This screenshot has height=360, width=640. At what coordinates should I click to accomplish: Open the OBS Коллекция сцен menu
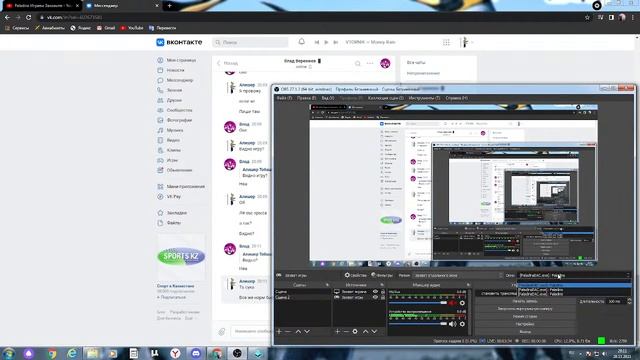click(386, 98)
